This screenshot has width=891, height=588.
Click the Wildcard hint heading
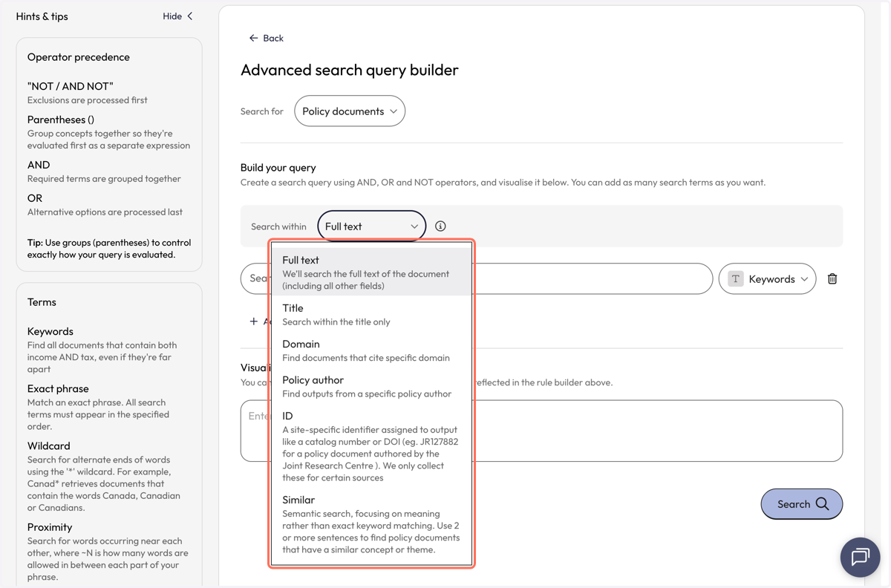click(49, 446)
